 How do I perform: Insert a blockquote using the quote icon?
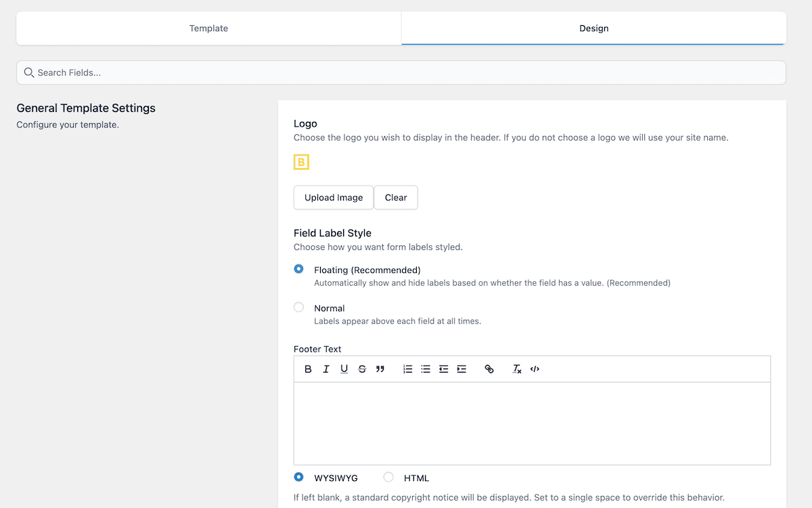click(380, 369)
